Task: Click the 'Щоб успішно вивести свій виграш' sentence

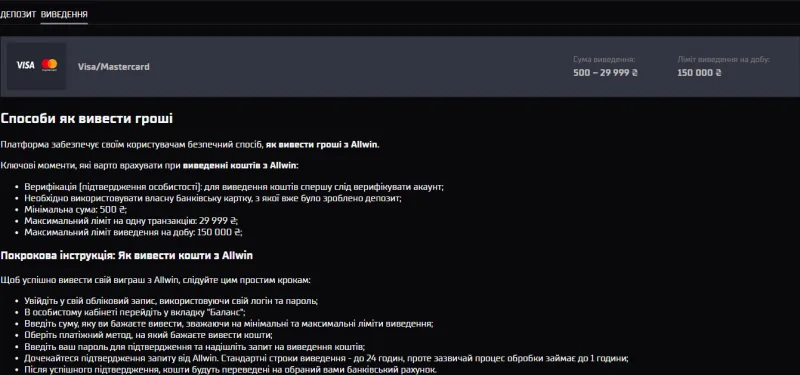Action: [x=155, y=280]
